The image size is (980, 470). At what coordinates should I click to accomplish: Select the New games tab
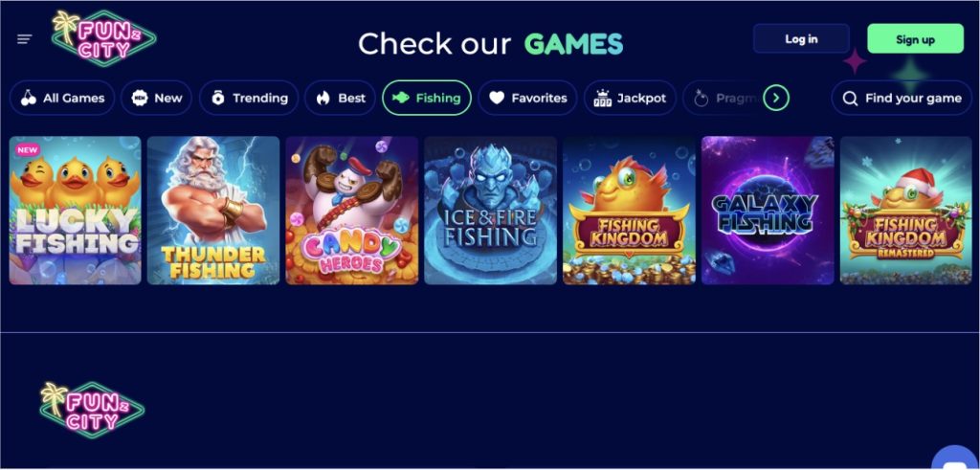156,99
